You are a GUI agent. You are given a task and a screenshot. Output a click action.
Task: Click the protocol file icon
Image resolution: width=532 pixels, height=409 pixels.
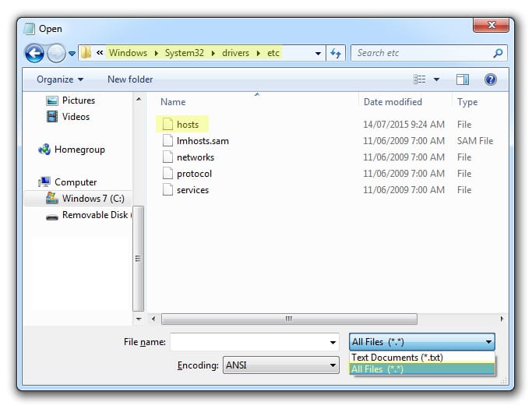tap(167, 173)
